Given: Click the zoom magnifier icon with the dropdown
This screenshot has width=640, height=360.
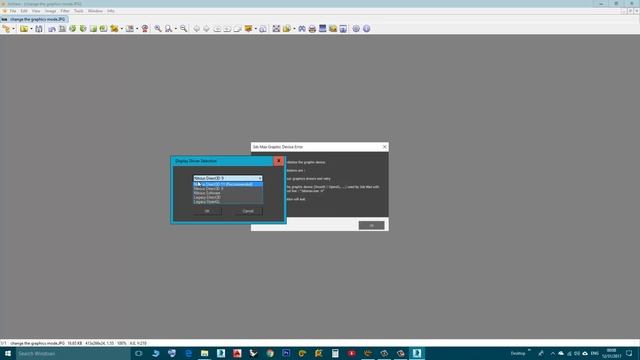Looking at the screenshot, I should click(x=168, y=29).
